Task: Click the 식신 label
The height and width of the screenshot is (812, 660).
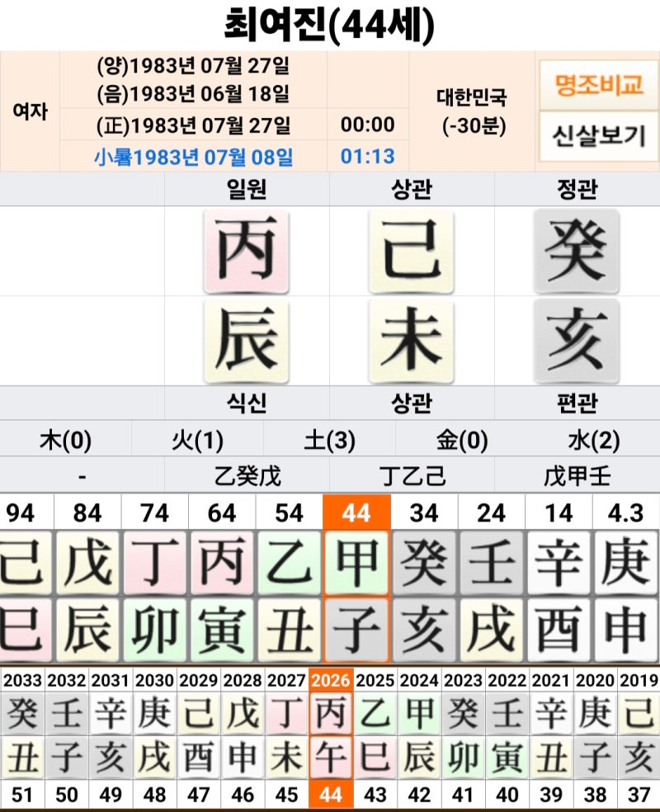Action: (x=247, y=403)
